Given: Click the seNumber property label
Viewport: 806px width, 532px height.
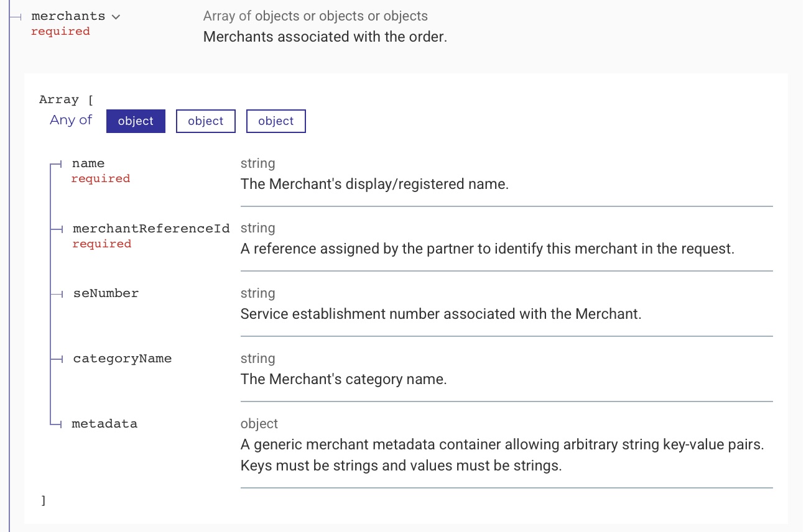Looking at the screenshot, I should click(106, 293).
